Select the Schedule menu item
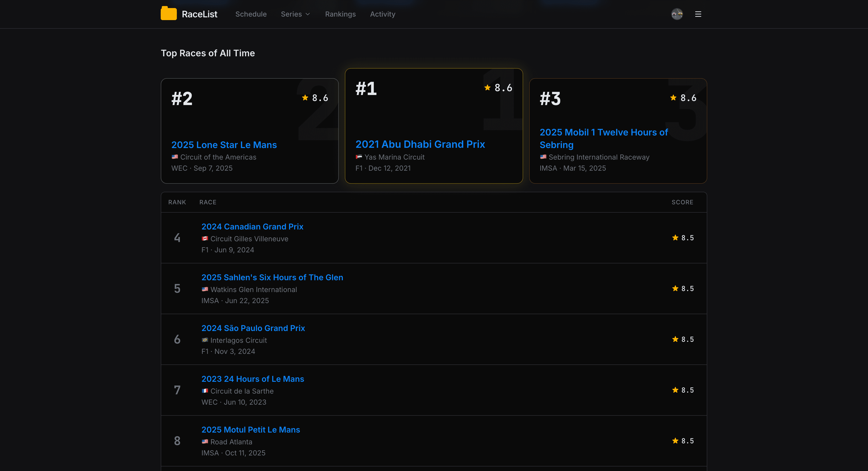This screenshot has height=471, width=868. tap(251, 14)
